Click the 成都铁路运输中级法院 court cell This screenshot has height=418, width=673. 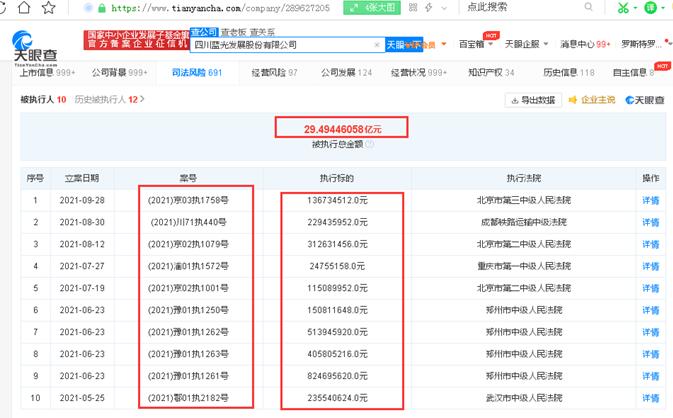[x=524, y=222]
